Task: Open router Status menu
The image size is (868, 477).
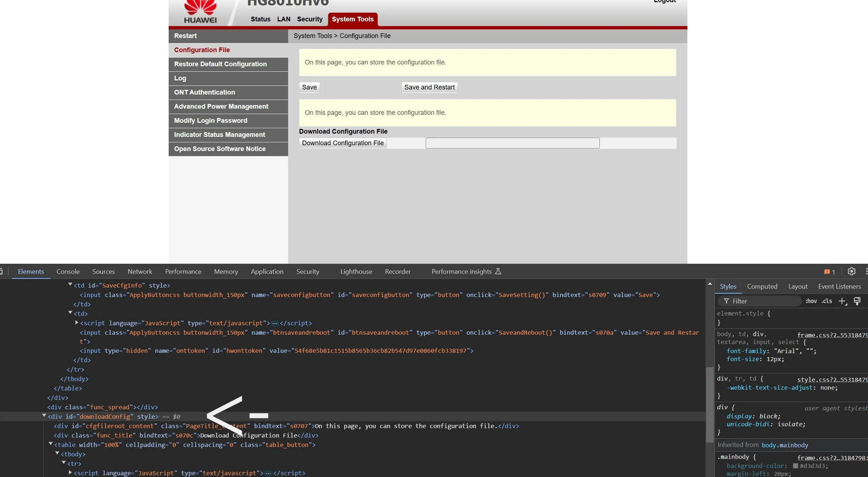Action: pyautogui.click(x=260, y=19)
